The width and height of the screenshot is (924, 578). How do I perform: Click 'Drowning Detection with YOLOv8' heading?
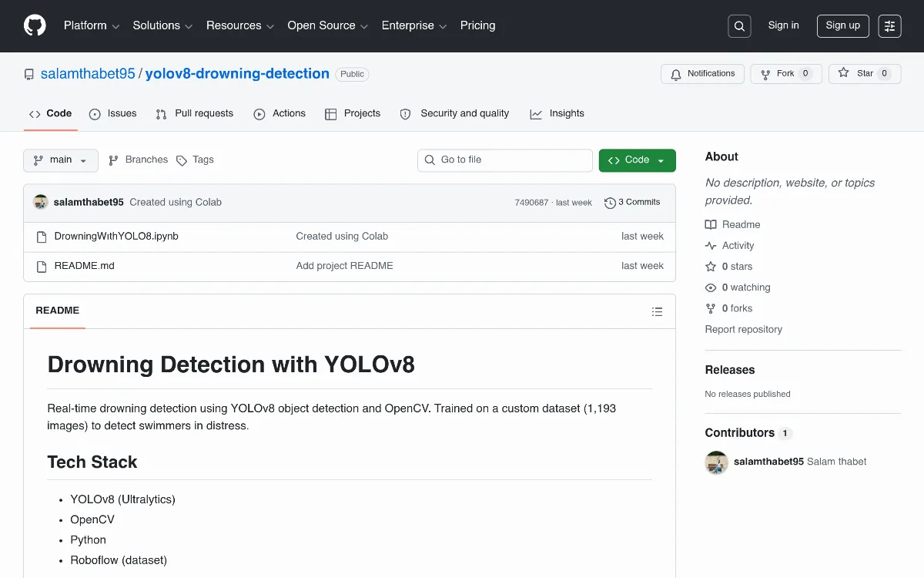click(231, 365)
